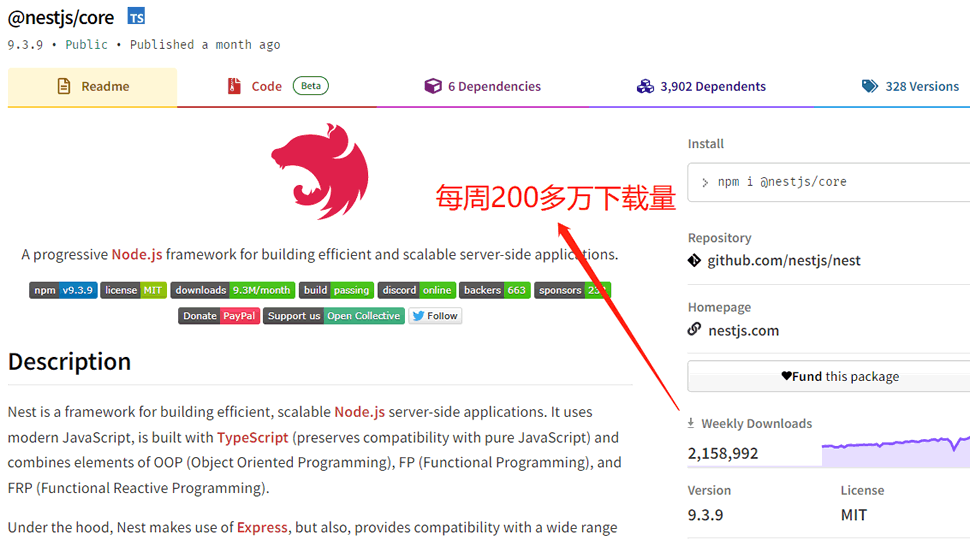Open the TypeScript link
The height and width of the screenshot is (541, 970).
tap(252, 438)
